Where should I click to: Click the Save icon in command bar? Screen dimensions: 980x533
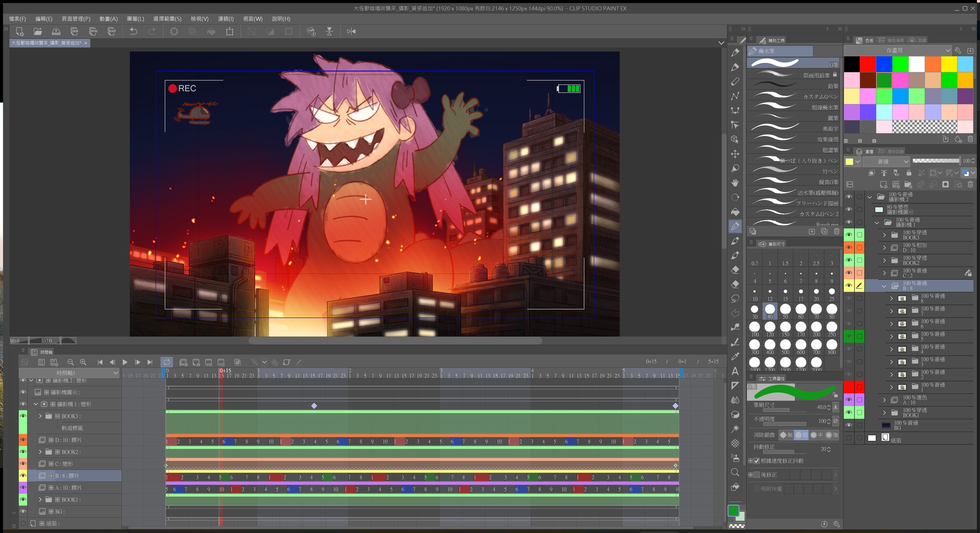(x=56, y=32)
